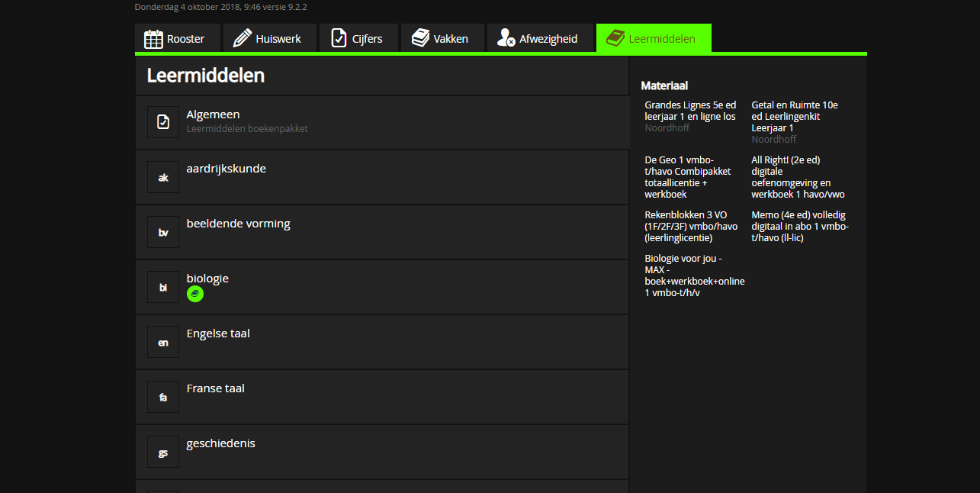
Task: Click the 'Leermiddelen boekenpakket' subtitle
Action: [247, 129]
